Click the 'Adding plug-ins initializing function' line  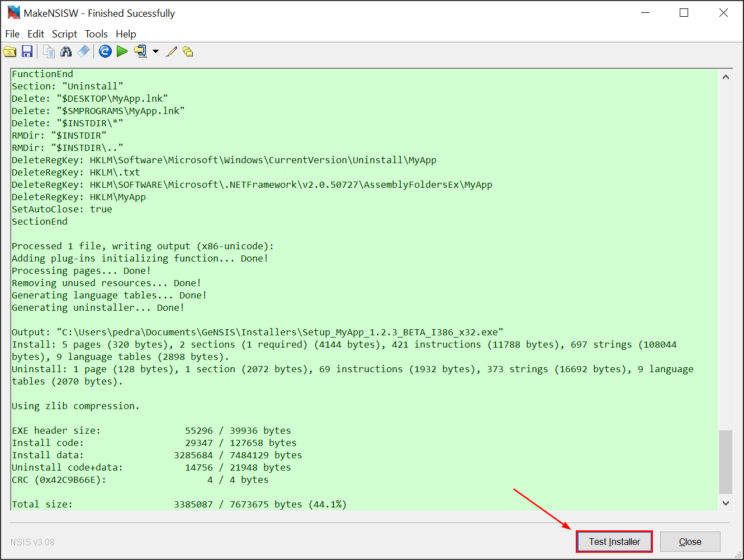[140, 258]
